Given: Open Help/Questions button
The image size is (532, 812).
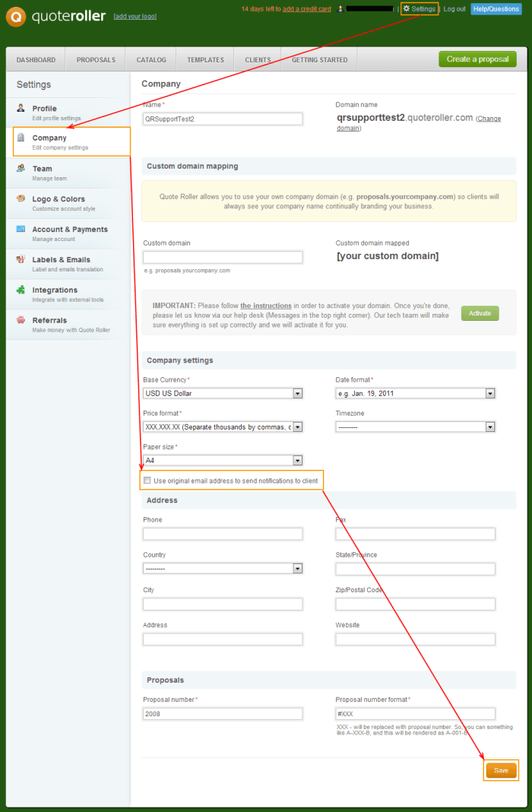Looking at the screenshot, I should click(496, 9).
